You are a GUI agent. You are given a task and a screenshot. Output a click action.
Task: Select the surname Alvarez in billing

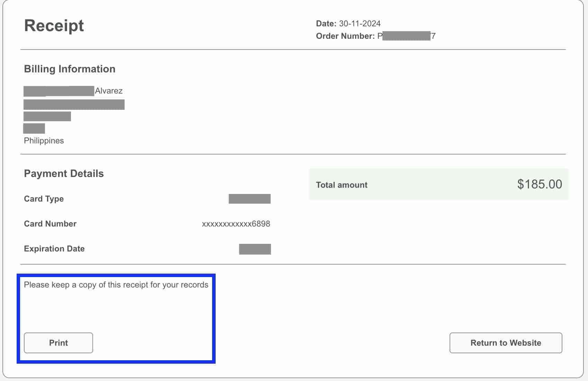pyautogui.click(x=109, y=91)
